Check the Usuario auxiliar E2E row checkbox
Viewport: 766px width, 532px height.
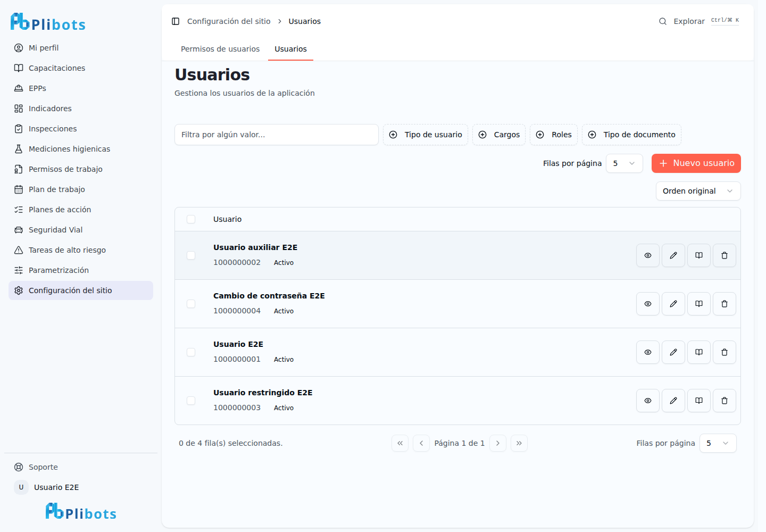click(191, 255)
